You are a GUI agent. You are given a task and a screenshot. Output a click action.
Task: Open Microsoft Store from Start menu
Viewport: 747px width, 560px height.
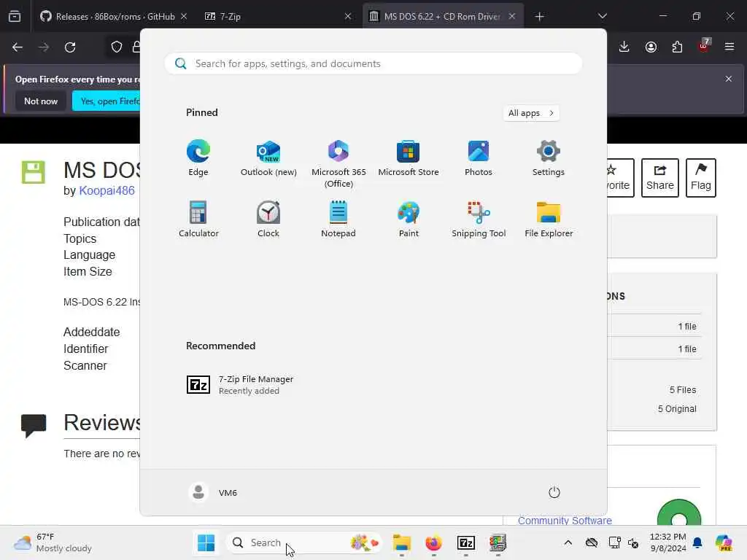click(x=409, y=158)
